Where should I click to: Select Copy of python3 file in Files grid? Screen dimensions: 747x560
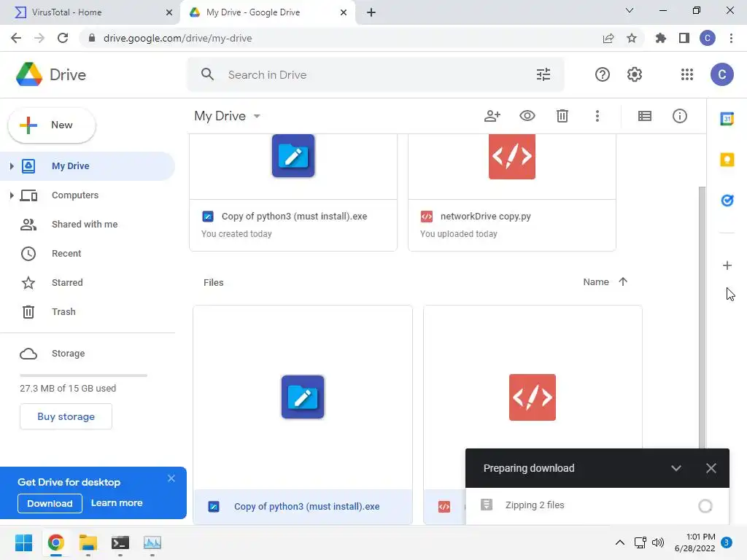pyautogui.click(x=303, y=414)
